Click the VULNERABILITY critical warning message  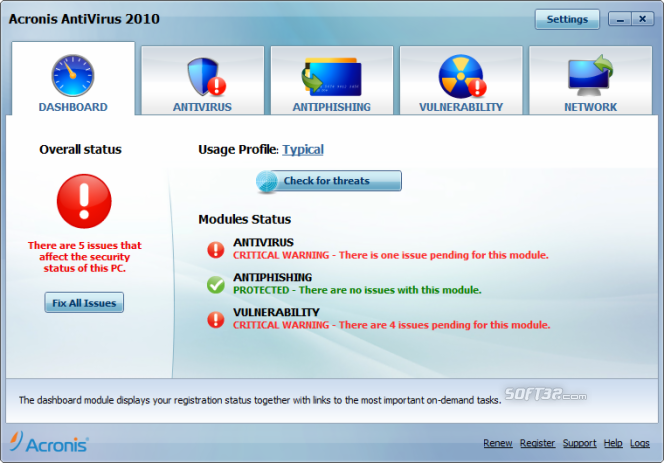pos(391,325)
